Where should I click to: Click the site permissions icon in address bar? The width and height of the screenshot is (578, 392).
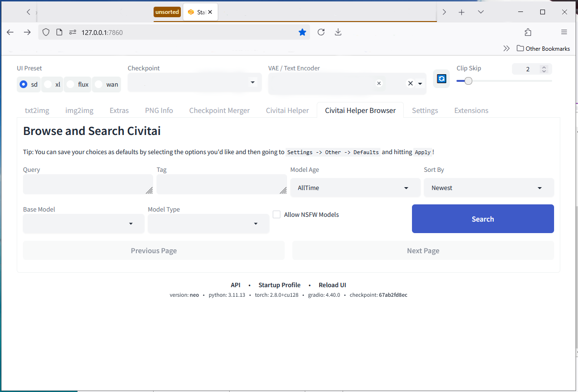(x=73, y=32)
